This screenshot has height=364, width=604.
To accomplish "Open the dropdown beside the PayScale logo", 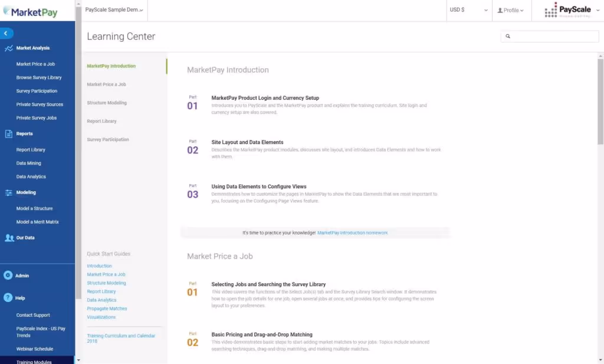I will tap(597, 10).
